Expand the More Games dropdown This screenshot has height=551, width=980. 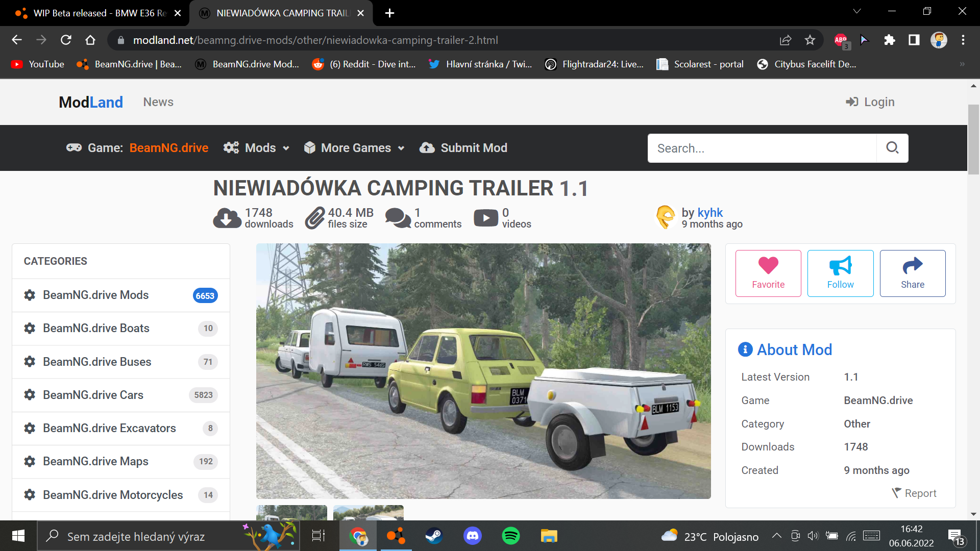(354, 148)
